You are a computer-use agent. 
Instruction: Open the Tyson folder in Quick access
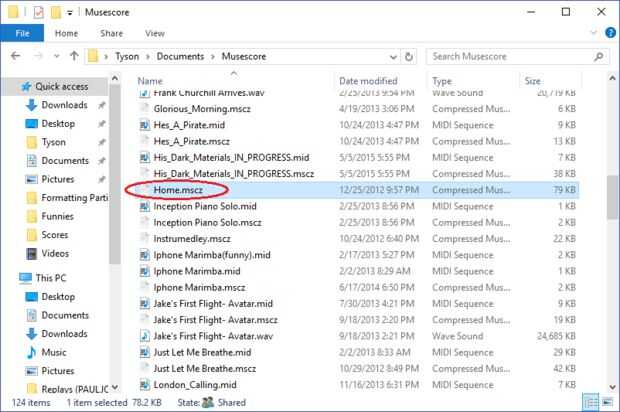click(53, 142)
